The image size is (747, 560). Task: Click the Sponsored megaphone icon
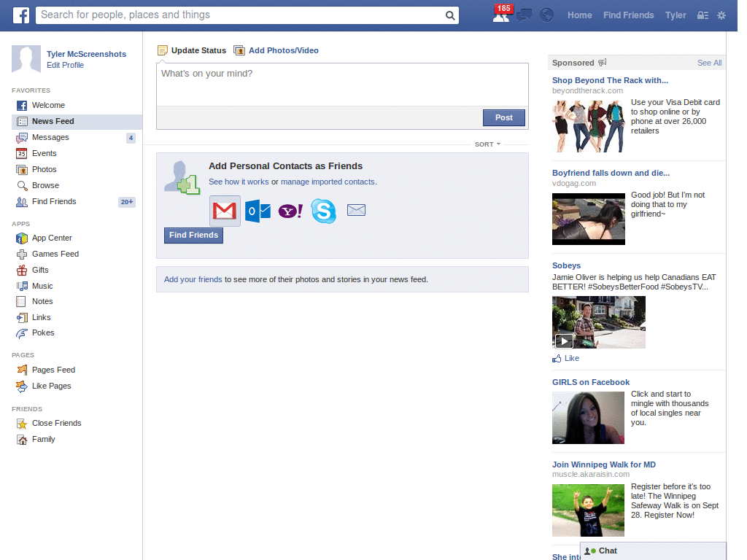pyautogui.click(x=603, y=63)
